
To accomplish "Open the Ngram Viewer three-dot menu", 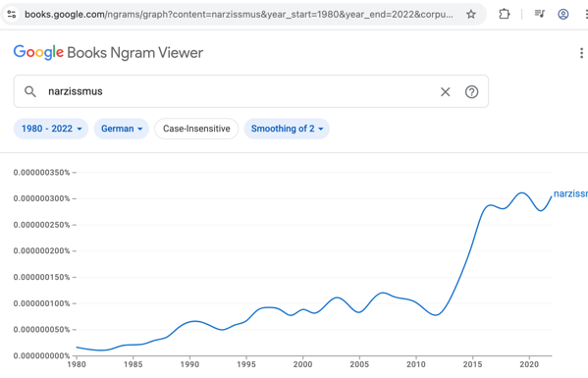I will pyautogui.click(x=581, y=53).
